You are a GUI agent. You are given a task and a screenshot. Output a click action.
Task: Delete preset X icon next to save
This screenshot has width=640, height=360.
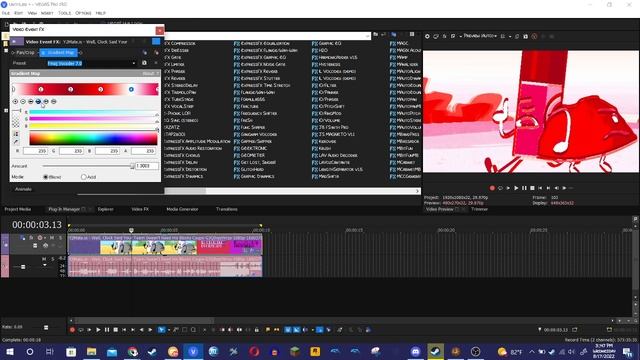(156, 63)
